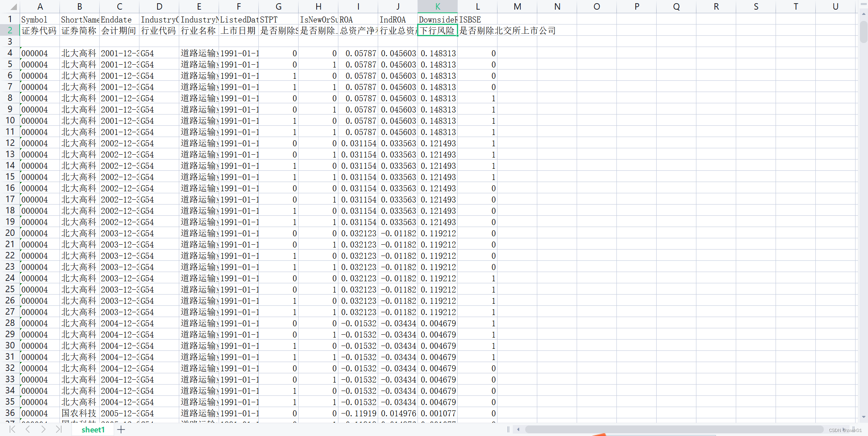
Task: Select column A header
Action: [x=40, y=6]
